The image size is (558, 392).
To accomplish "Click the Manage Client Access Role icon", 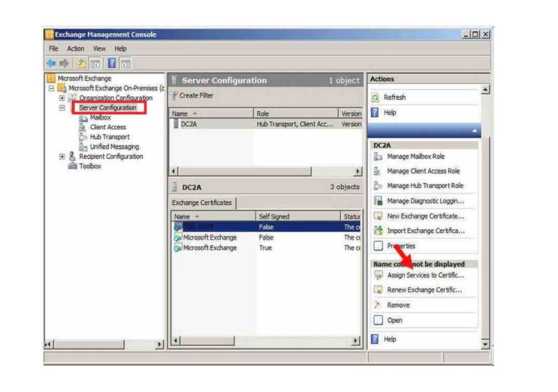I will pos(377,171).
